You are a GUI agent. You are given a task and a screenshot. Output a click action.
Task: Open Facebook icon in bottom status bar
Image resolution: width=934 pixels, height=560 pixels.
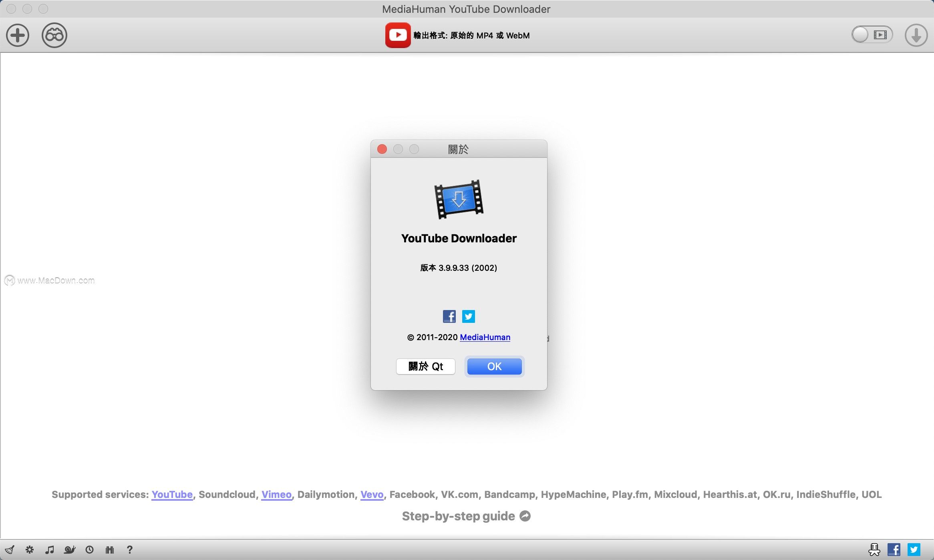pyautogui.click(x=894, y=550)
